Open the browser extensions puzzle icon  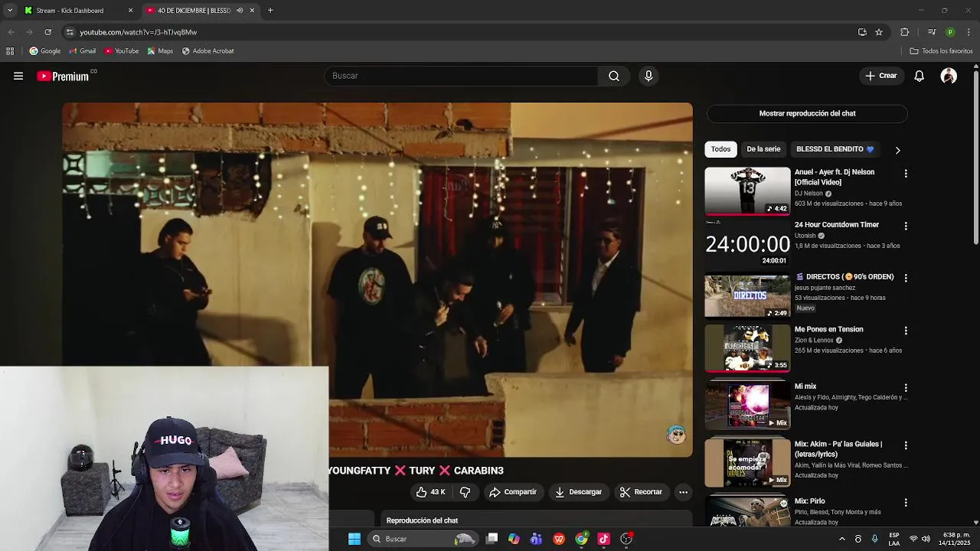(905, 32)
